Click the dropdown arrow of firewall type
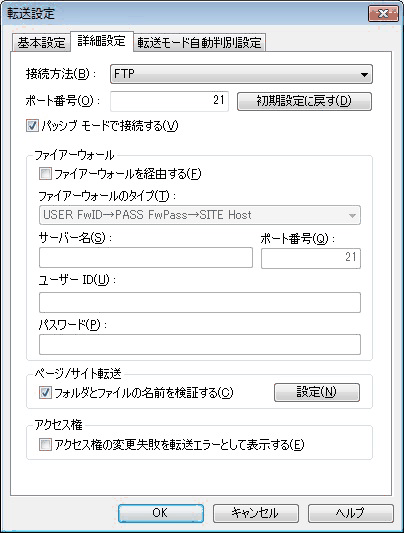 [x=352, y=216]
